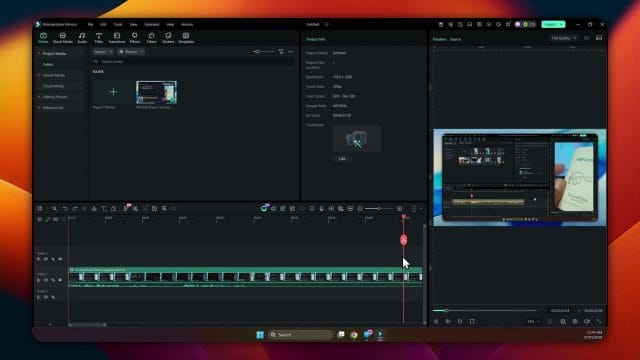Toggle mute on Video 1 track
Viewport: 640px width, 360px height.
pyautogui.click(x=53, y=280)
